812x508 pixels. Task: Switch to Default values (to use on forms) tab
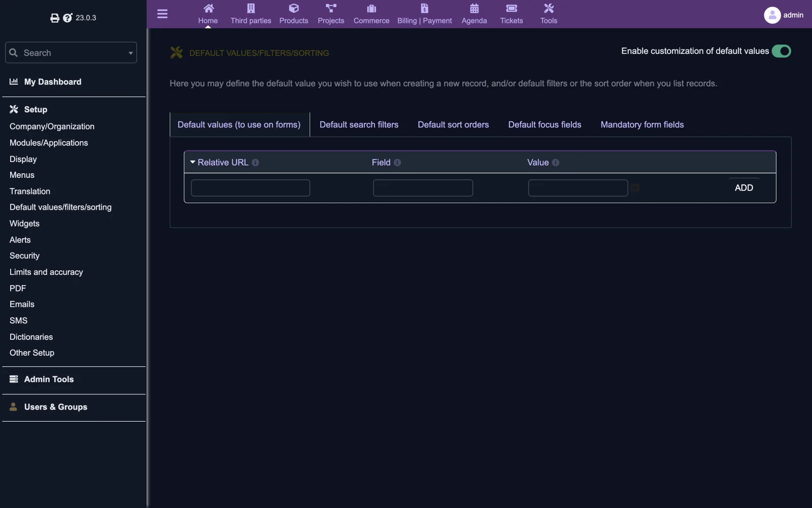point(239,124)
